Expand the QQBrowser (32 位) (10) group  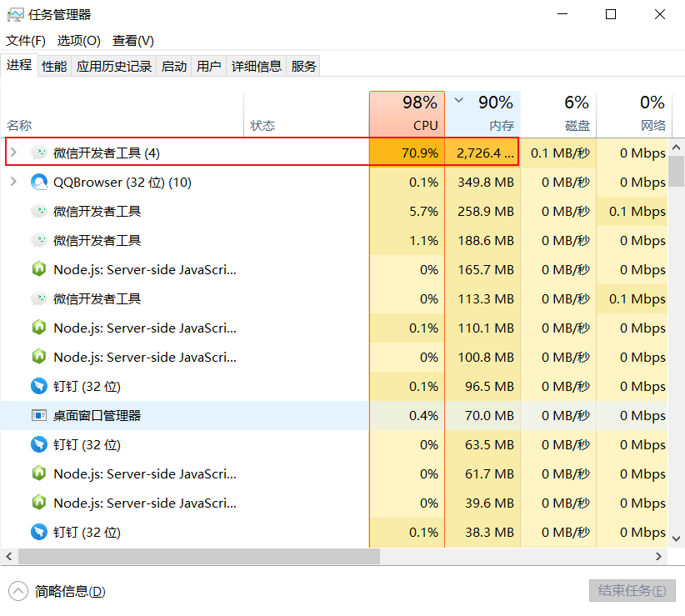coord(13,182)
